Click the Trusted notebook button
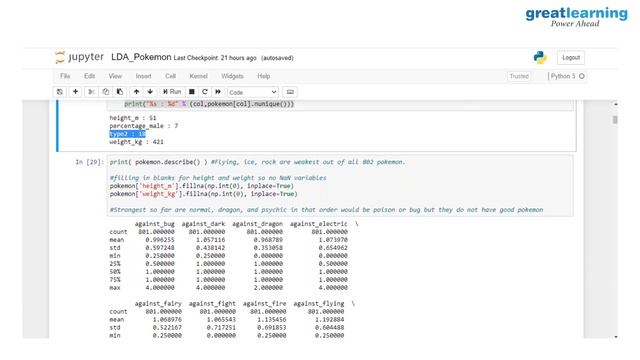This screenshot has width=640, height=360. pyautogui.click(x=519, y=76)
